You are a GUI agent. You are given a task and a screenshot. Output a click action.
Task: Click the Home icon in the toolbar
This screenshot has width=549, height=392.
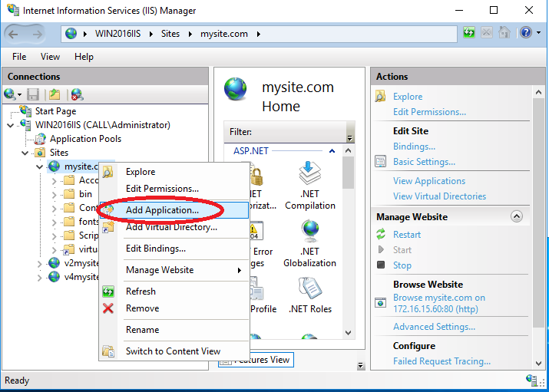(x=504, y=33)
